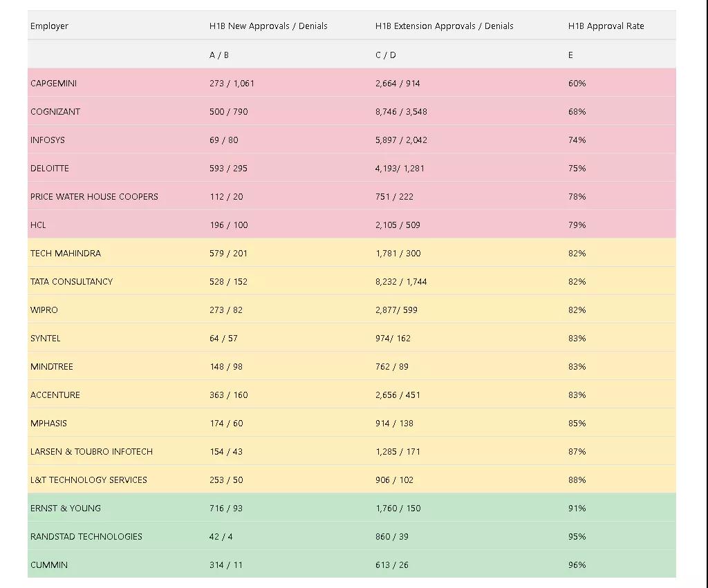Click ERNST & YOUNG approval rate 91%
Viewport: 708px width, 588px height.
(x=577, y=509)
